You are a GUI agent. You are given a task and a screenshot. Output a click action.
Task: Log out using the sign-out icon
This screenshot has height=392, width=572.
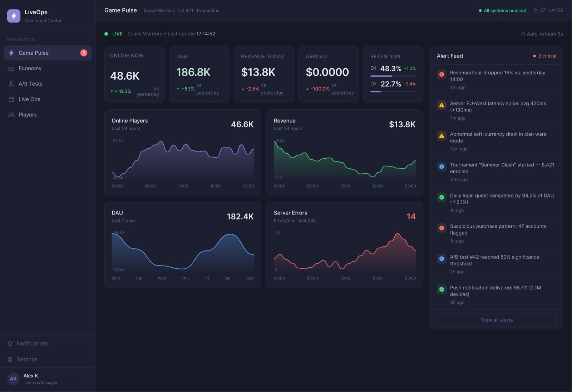[85, 379]
